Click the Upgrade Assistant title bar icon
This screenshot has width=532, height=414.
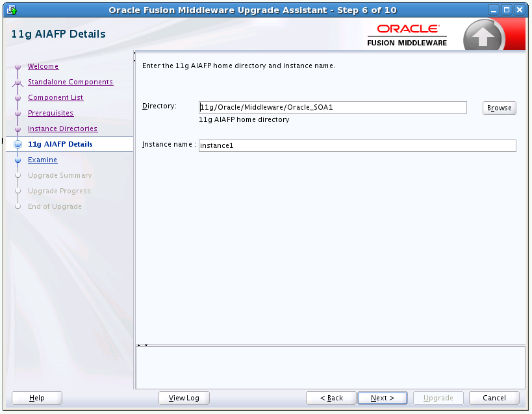[12, 10]
